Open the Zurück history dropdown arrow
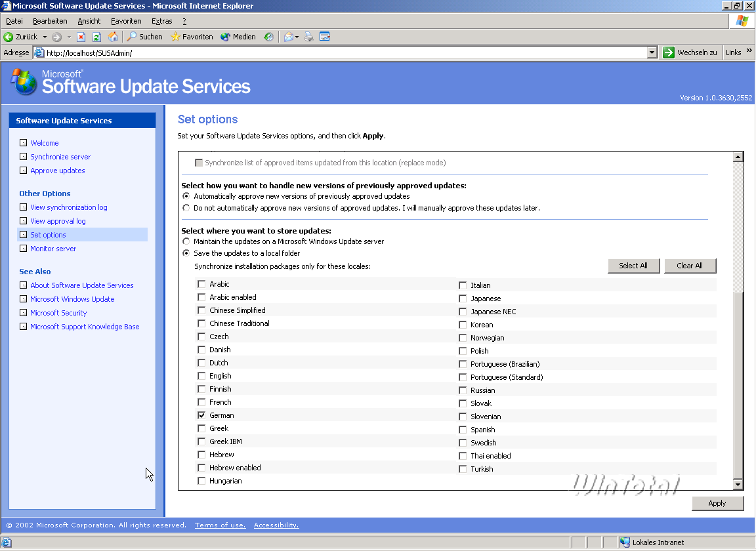The height and width of the screenshot is (551, 756). tap(45, 37)
